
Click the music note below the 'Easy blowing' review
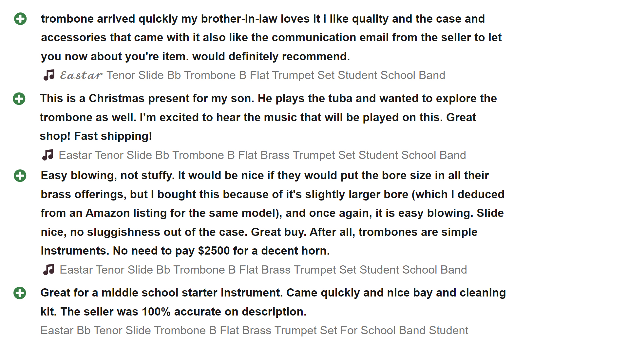pos(49,270)
